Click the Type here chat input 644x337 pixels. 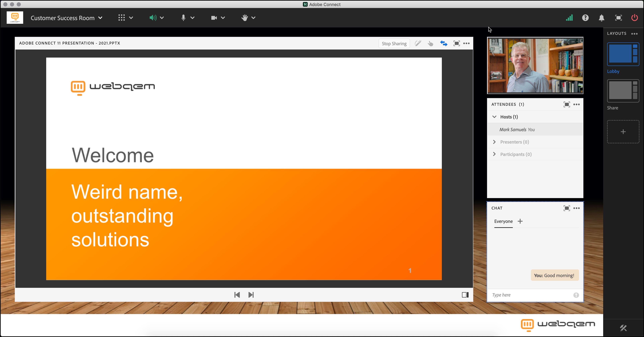530,295
